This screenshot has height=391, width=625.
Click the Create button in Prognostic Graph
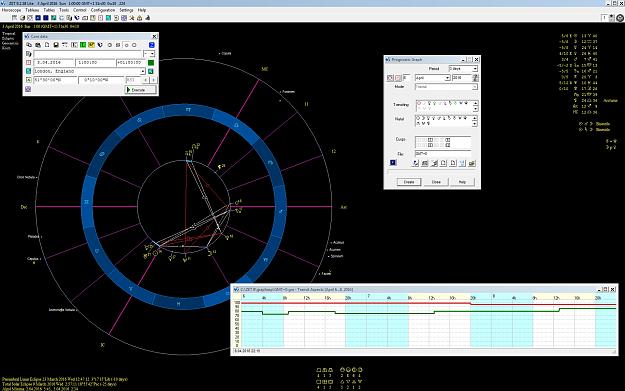(409, 182)
